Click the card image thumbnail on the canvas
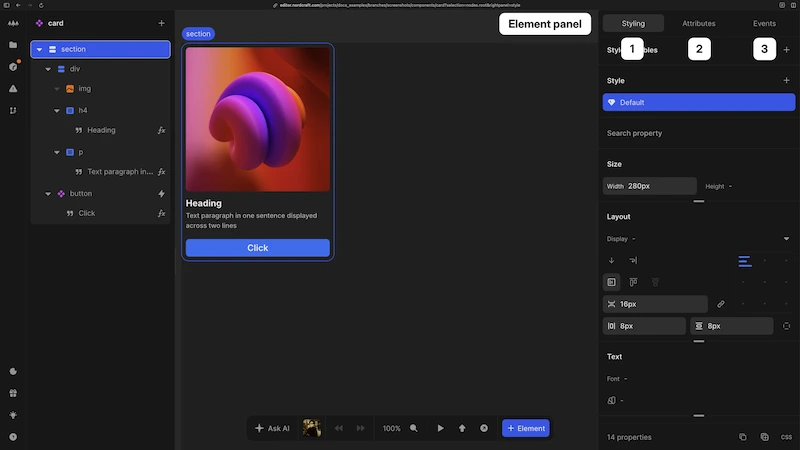Screen dimensions: 800x450 pos(258,119)
